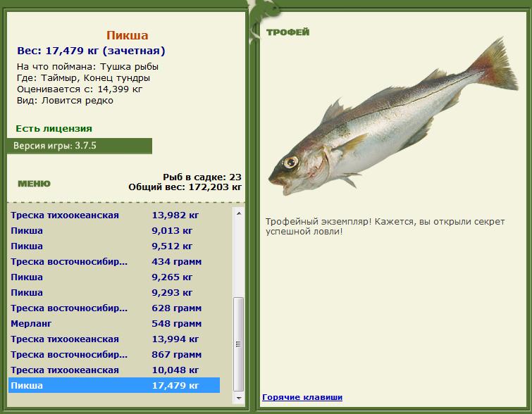Select the Пикша 9,512 кг row
Screen dimensions: 532x414
[x=114, y=246]
